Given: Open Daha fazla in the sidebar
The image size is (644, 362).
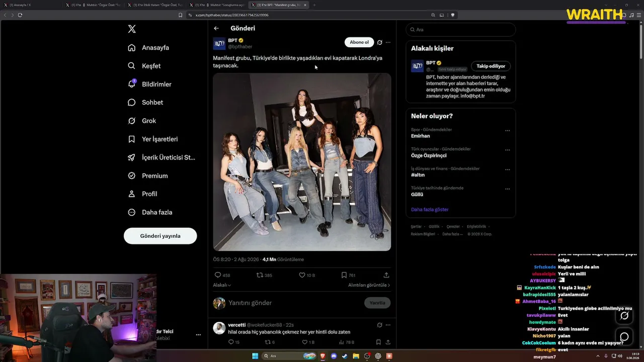Looking at the screenshot, I should coord(150,212).
